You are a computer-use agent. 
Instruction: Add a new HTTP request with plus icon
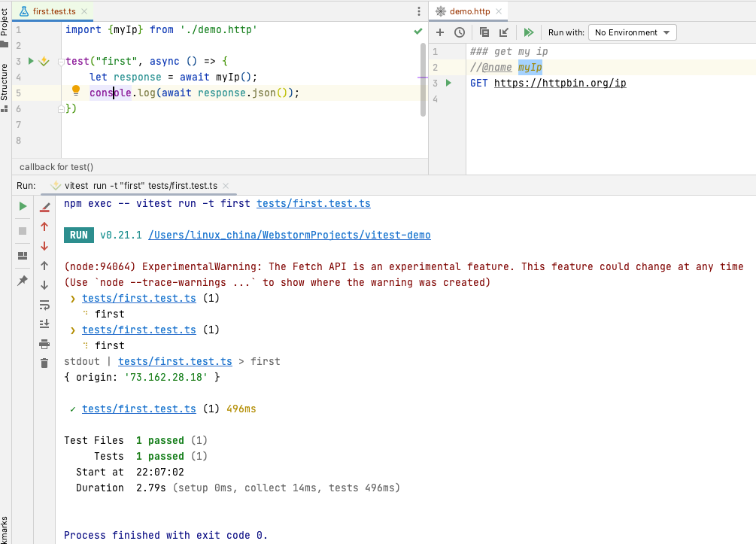point(440,32)
